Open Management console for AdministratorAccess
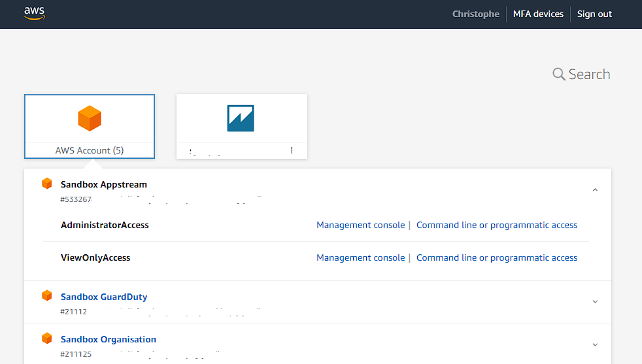Image resolution: width=642 pixels, height=364 pixels. [360, 225]
